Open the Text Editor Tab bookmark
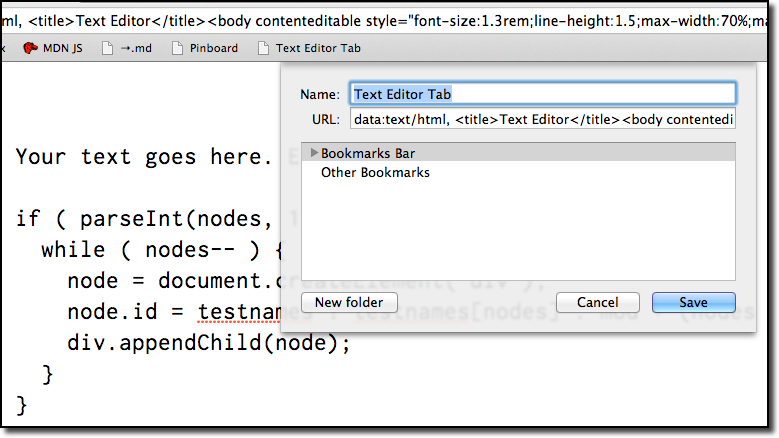The height and width of the screenshot is (438, 779). [310, 48]
